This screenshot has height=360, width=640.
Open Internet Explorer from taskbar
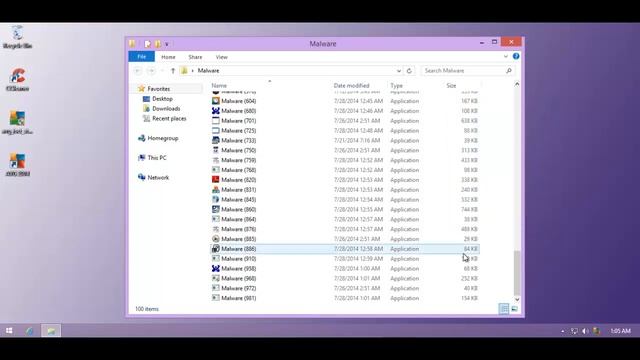[29, 331]
